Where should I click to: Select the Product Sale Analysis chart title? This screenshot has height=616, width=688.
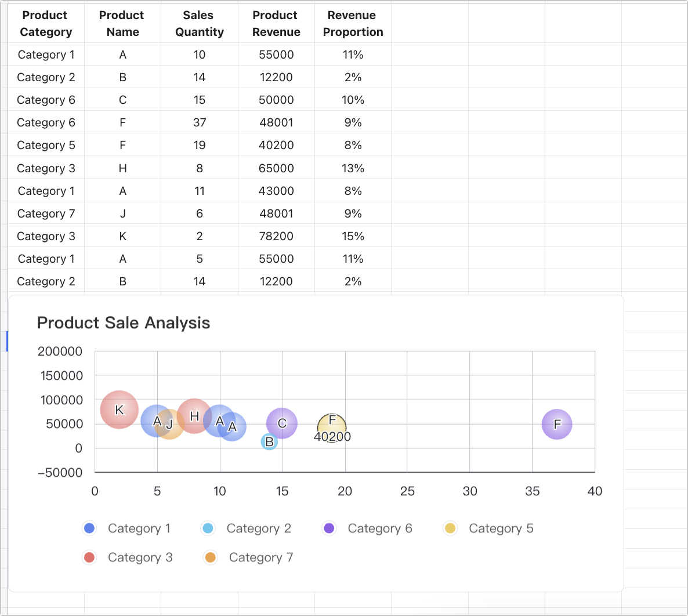(124, 323)
